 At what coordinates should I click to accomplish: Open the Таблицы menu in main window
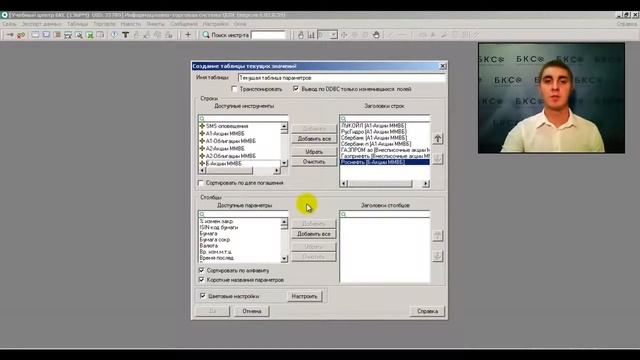(x=78, y=24)
